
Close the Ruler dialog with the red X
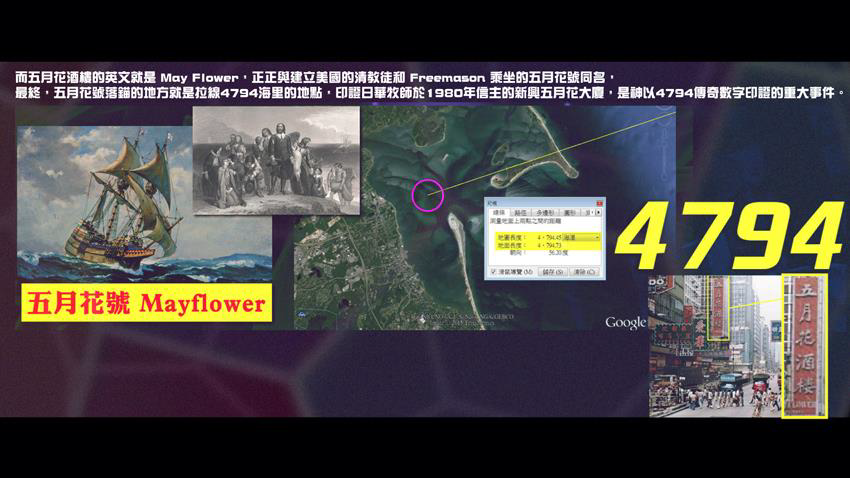point(599,203)
